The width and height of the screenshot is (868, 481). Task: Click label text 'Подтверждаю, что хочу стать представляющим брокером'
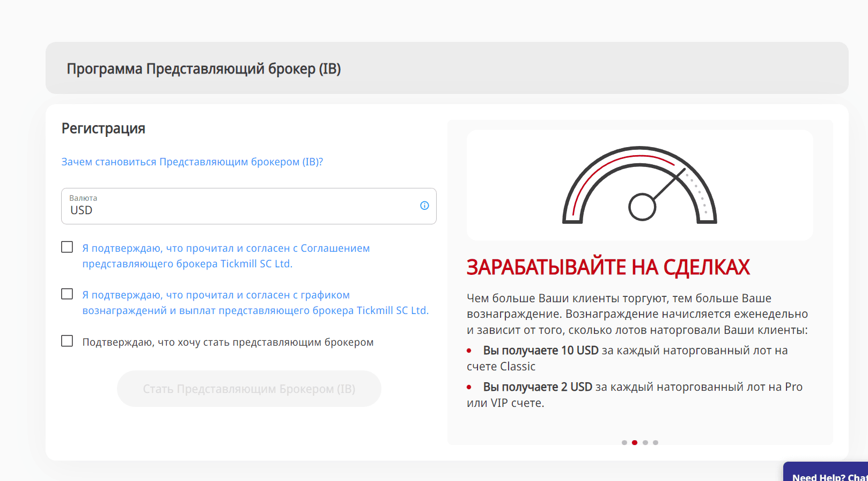(x=228, y=342)
